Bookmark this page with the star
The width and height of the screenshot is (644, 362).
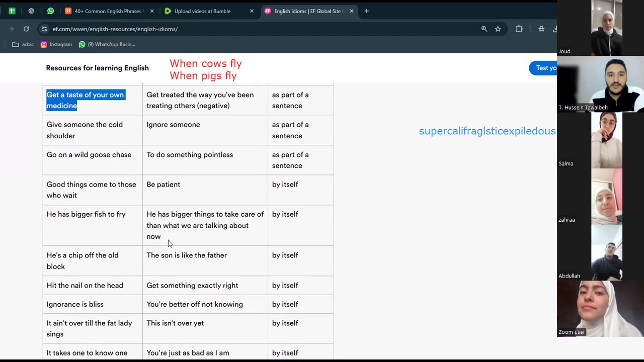498,29
